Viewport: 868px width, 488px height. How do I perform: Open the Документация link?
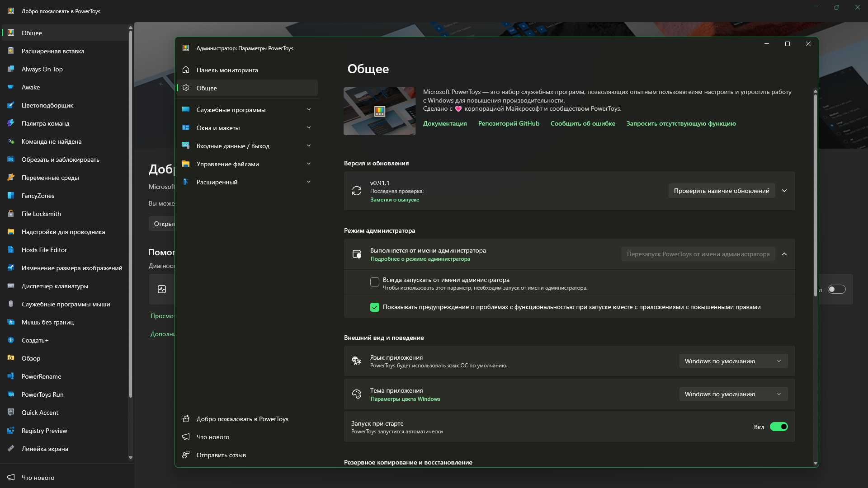point(445,123)
